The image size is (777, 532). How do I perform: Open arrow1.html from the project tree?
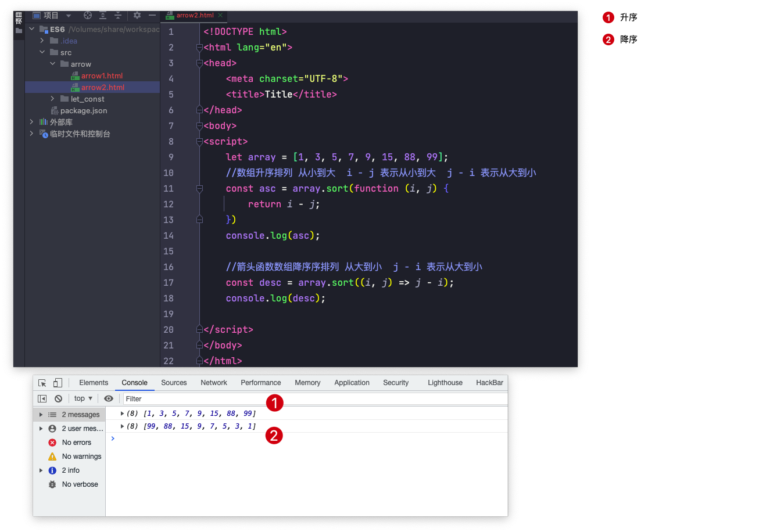[102, 76]
